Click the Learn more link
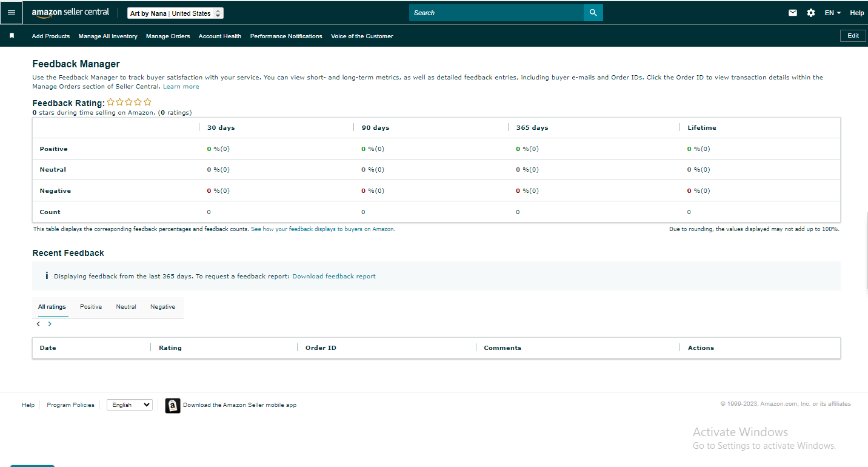The width and height of the screenshot is (868, 467). click(181, 87)
